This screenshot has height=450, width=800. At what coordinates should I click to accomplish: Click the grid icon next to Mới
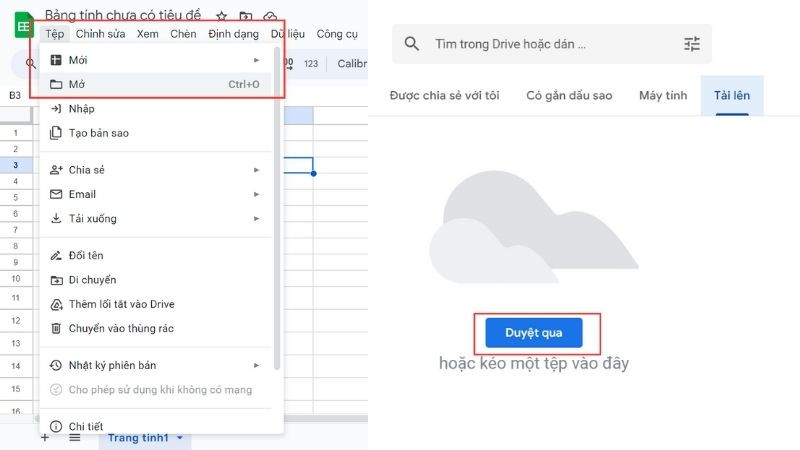point(56,60)
